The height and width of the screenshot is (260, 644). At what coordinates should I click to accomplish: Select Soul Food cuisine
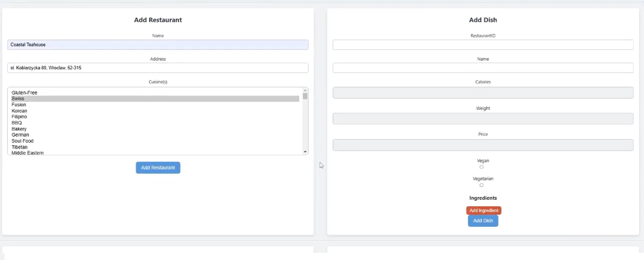[23, 141]
